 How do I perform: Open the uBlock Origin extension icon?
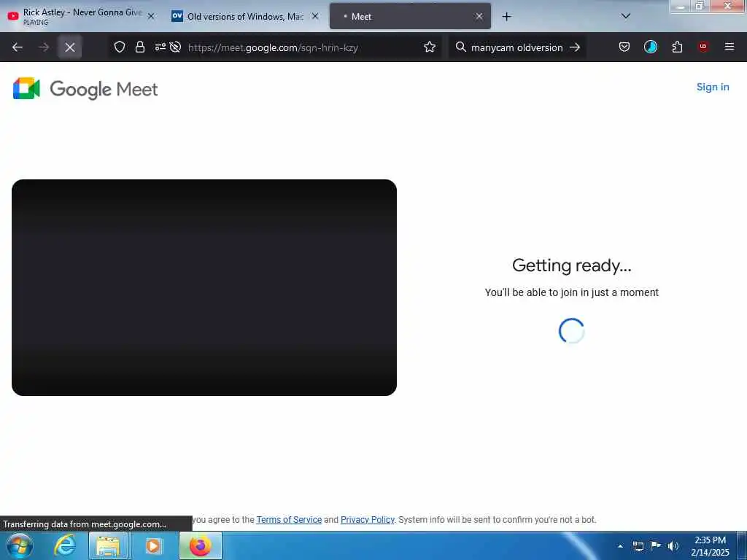(x=703, y=47)
